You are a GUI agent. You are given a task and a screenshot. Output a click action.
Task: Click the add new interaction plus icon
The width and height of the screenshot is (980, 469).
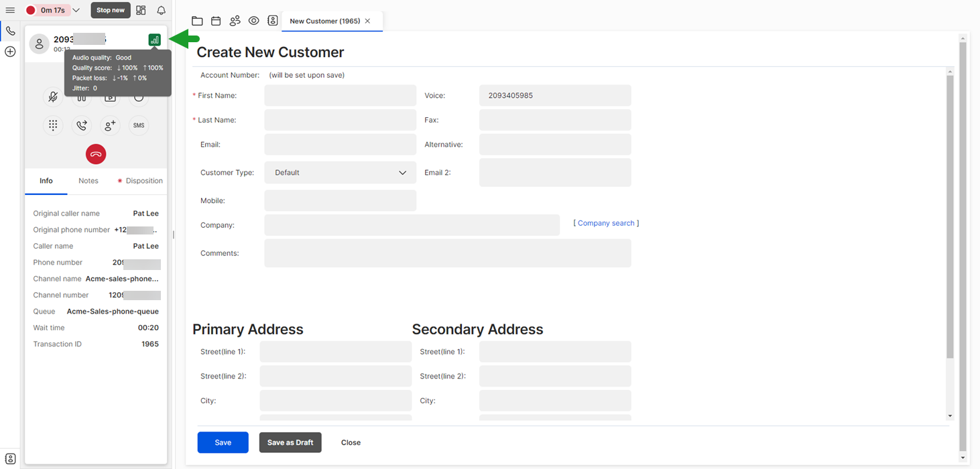click(10, 52)
